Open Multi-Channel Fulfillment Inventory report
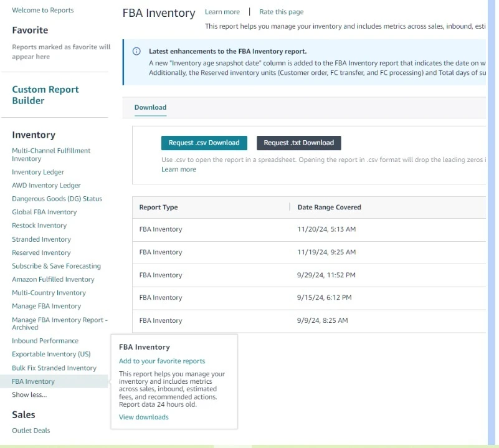Viewport: 499px width, 448px height. coord(51,155)
